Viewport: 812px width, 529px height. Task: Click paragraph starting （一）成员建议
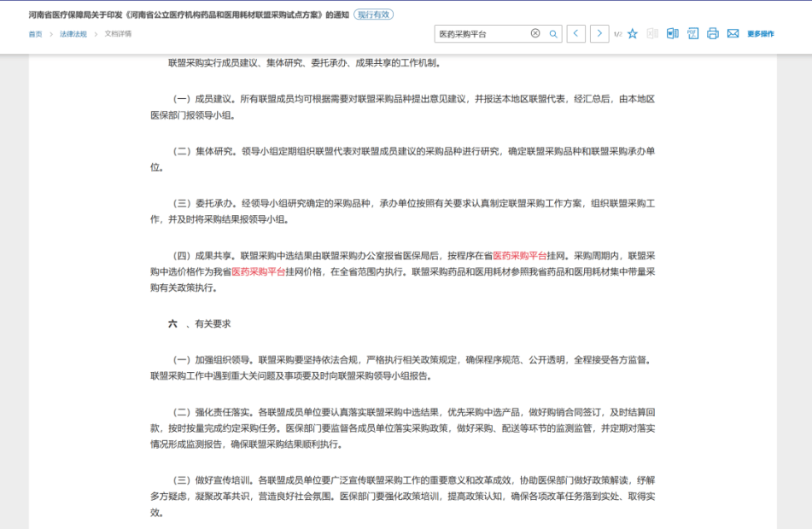[x=403, y=108]
